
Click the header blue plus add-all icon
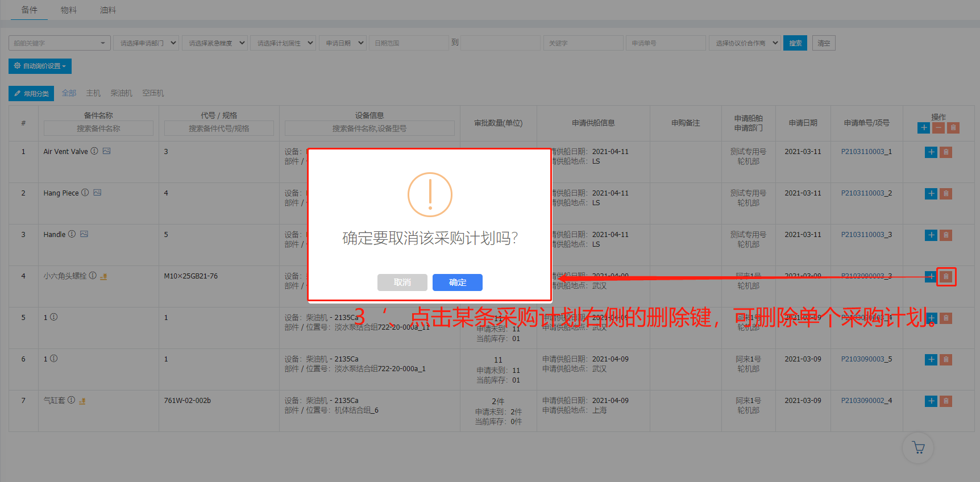tap(924, 128)
